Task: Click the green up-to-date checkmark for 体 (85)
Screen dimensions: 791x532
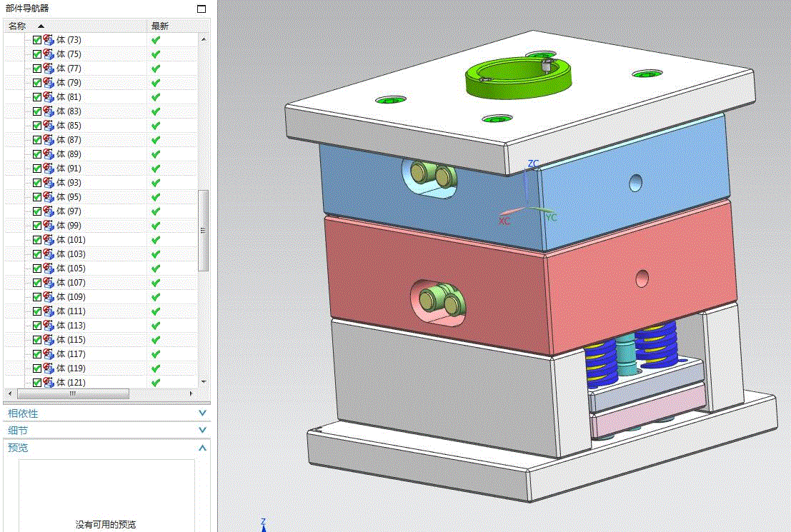Action: 156,126
